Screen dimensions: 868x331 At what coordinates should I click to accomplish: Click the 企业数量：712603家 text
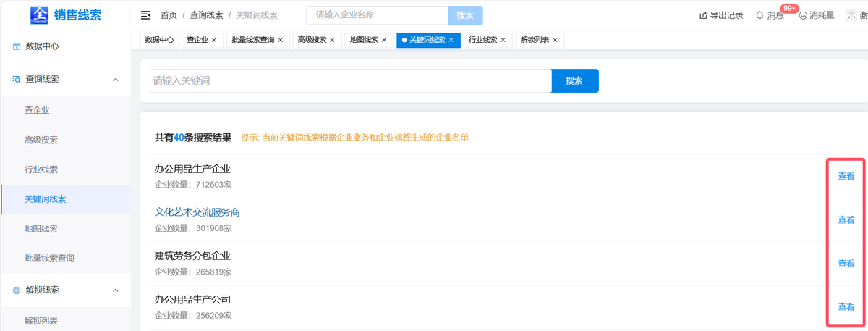click(x=193, y=185)
